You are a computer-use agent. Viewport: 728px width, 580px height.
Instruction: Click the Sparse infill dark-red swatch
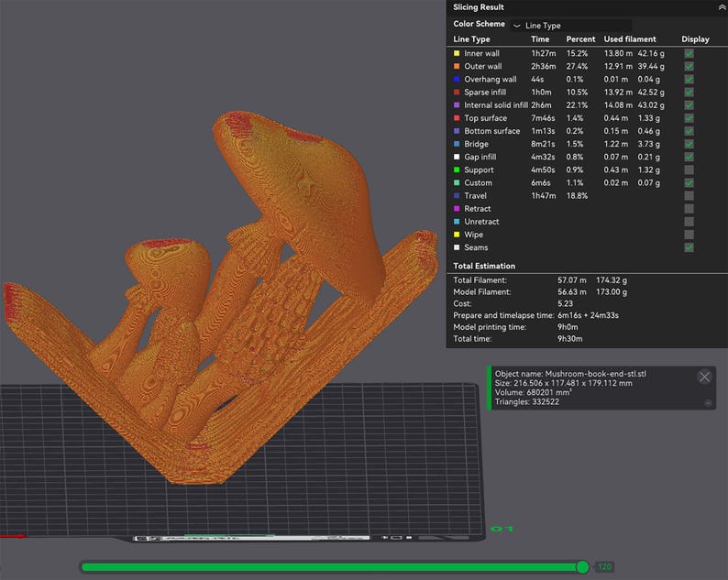457,93
